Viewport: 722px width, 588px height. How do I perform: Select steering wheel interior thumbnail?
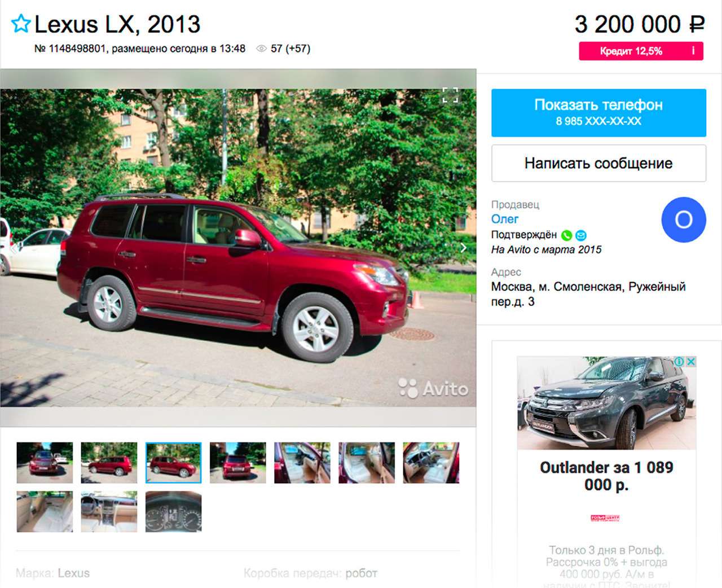pyautogui.click(x=431, y=463)
